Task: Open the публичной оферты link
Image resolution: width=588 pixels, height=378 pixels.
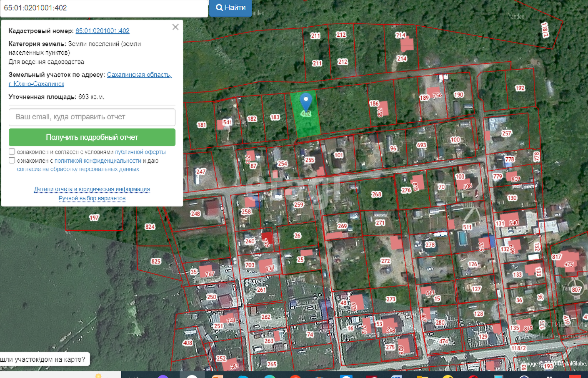Action: (x=140, y=152)
